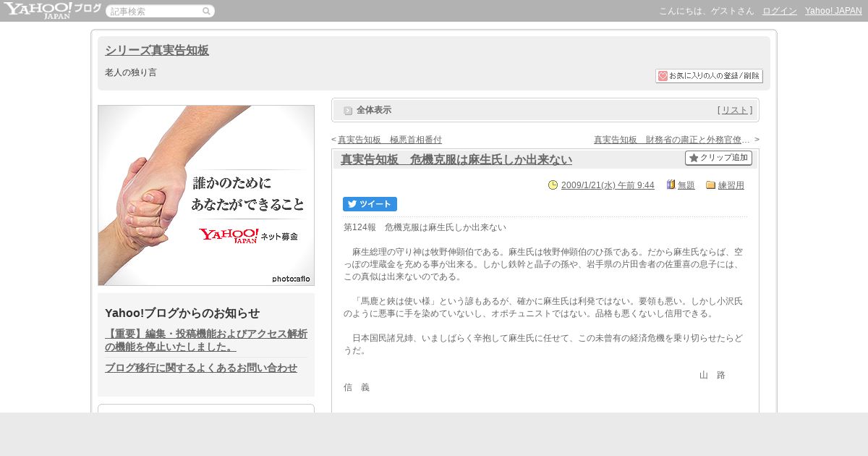Screen dimensions: 868x456
Task: Click the 全体表示 label
Action: click(374, 110)
